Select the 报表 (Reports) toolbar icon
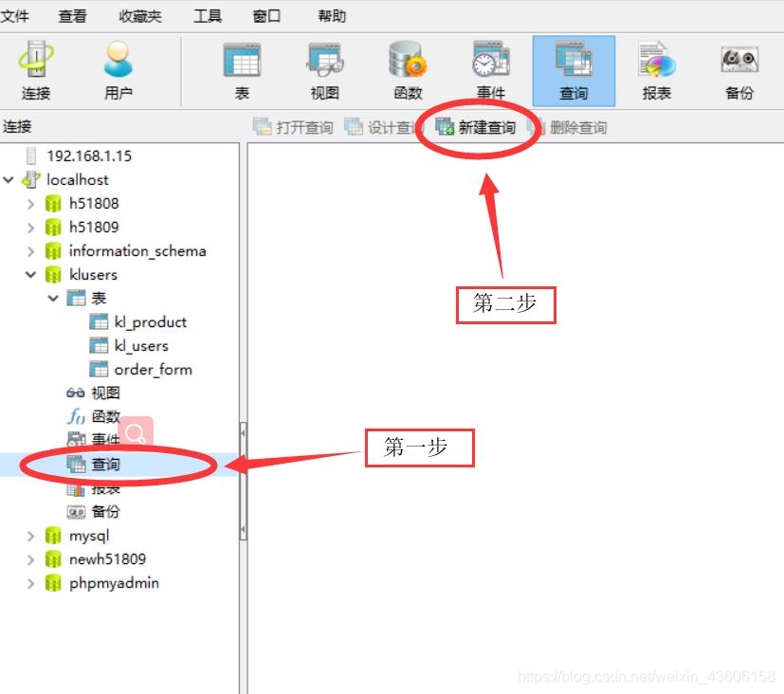The height and width of the screenshot is (694, 784). coord(656,69)
